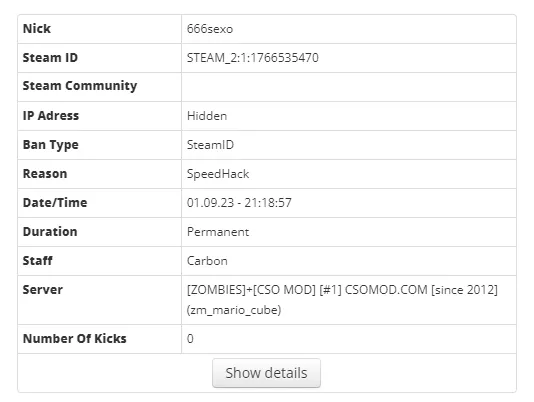Click the Number Of Kicks value 0

[190, 339]
